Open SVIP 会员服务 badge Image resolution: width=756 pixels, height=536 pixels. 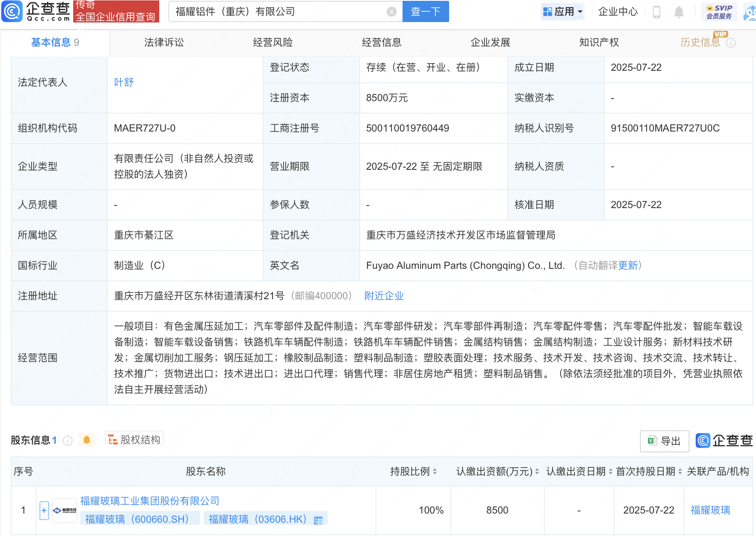click(x=719, y=12)
